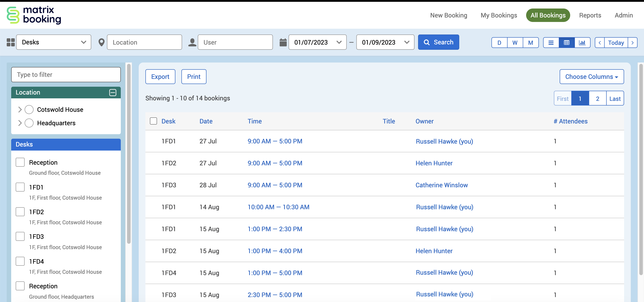Click the Matrix Booking logo
Image resolution: width=644 pixels, height=302 pixels.
click(x=34, y=15)
